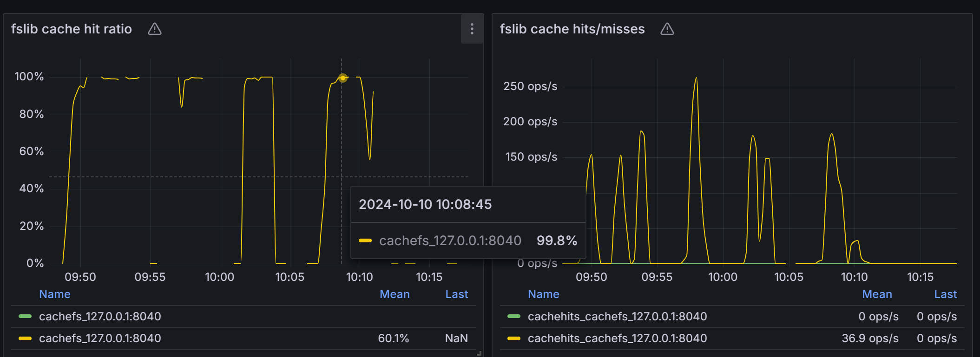This screenshot has width=980, height=357.
Task: Click green color swatch in hit ratio legend
Action: 25,316
